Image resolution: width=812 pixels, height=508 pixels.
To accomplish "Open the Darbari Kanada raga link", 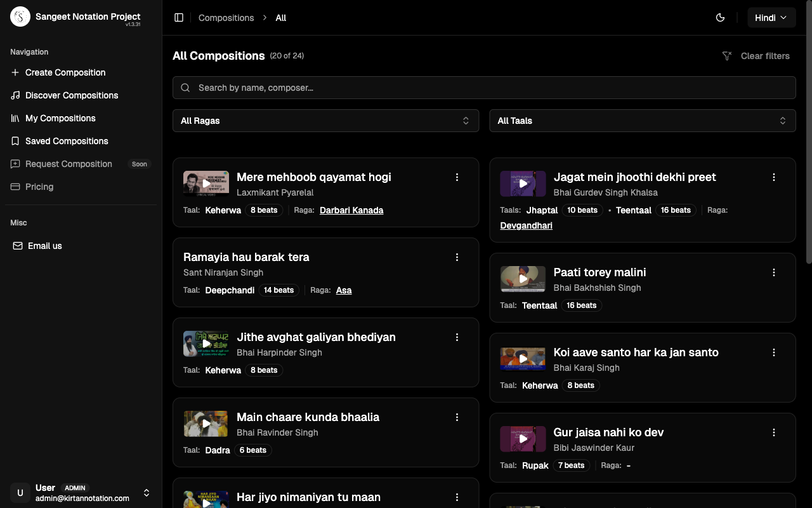I will click(351, 210).
